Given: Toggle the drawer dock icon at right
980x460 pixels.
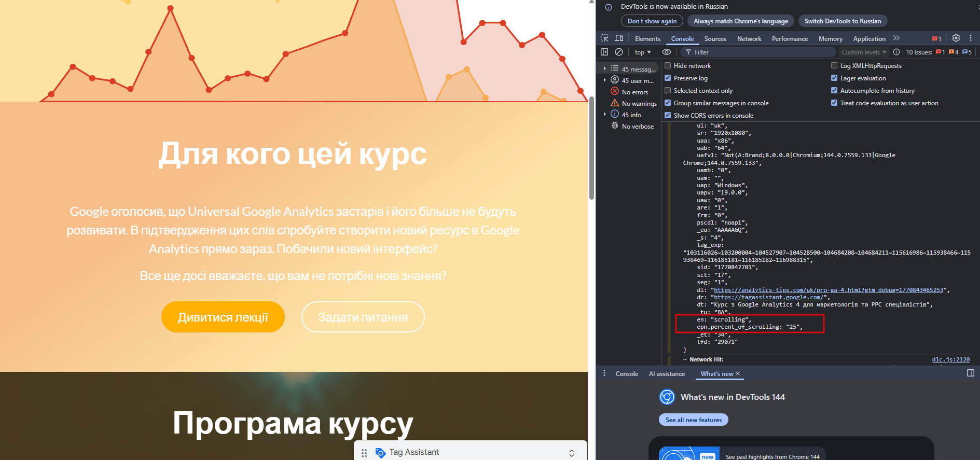Looking at the screenshot, I should 971,373.
